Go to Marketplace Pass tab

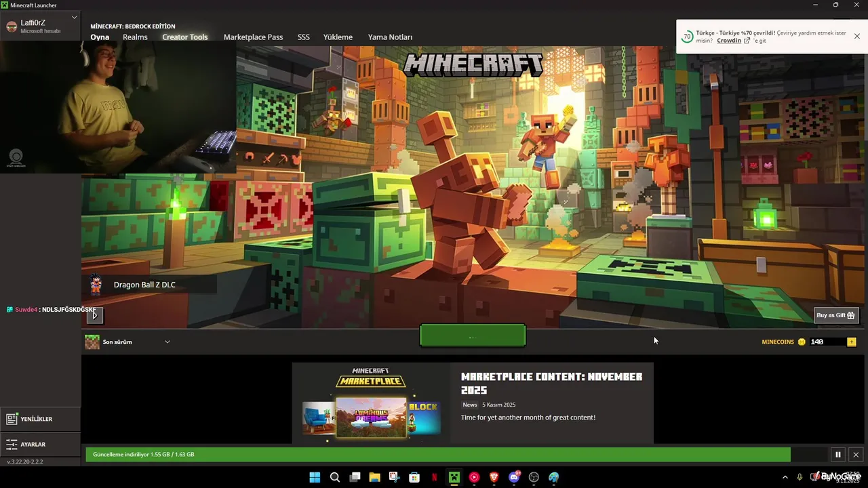pyautogui.click(x=253, y=37)
